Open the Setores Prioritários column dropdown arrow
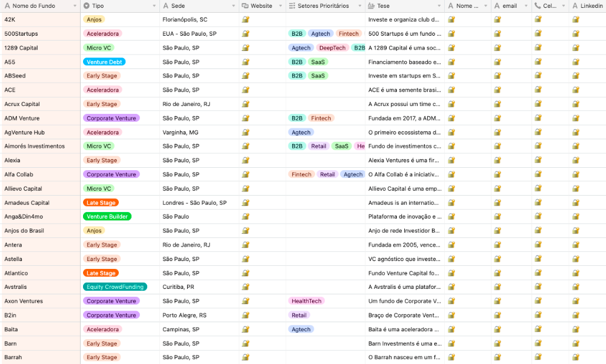The image size is (606, 364). pyautogui.click(x=360, y=6)
